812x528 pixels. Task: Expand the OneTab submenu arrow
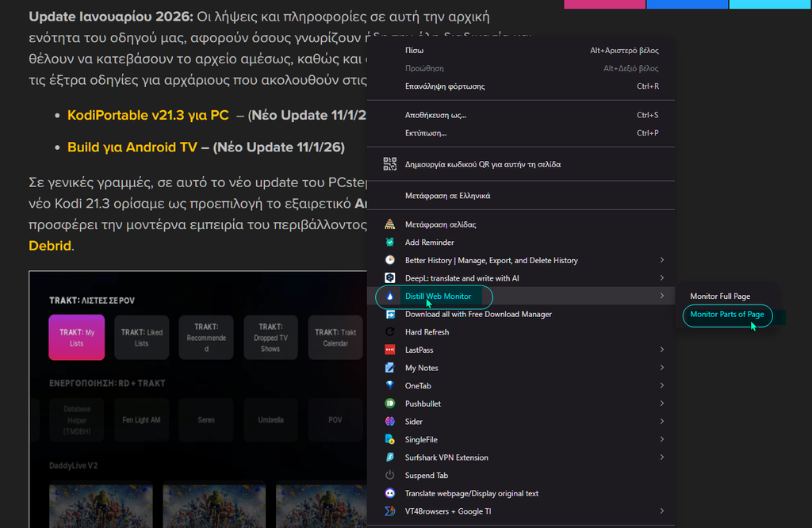pos(662,385)
